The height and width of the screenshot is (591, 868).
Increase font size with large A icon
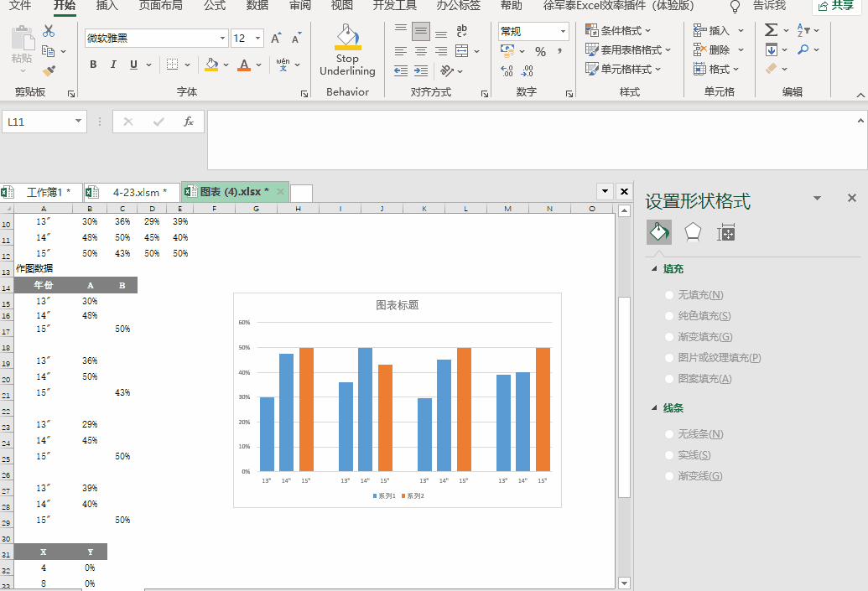coord(276,39)
